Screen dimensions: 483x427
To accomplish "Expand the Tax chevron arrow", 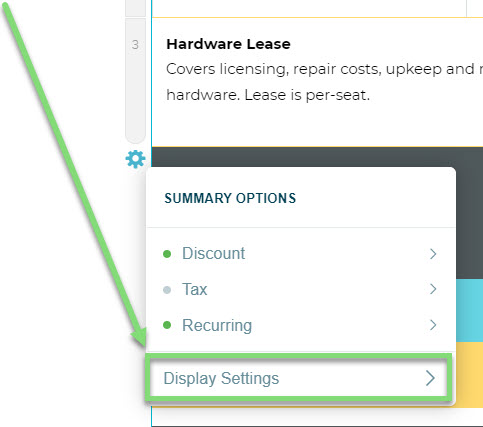I will click(x=433, y=289).
